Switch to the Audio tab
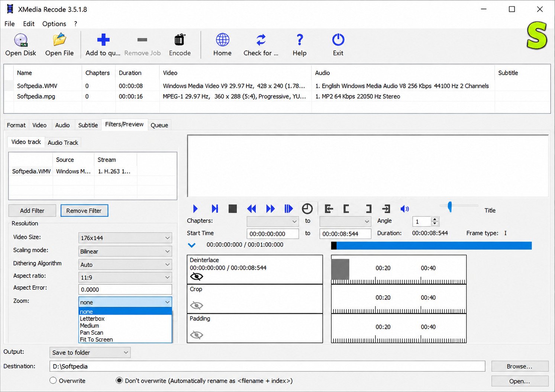 pyautogui.click(x=62, y=125)
